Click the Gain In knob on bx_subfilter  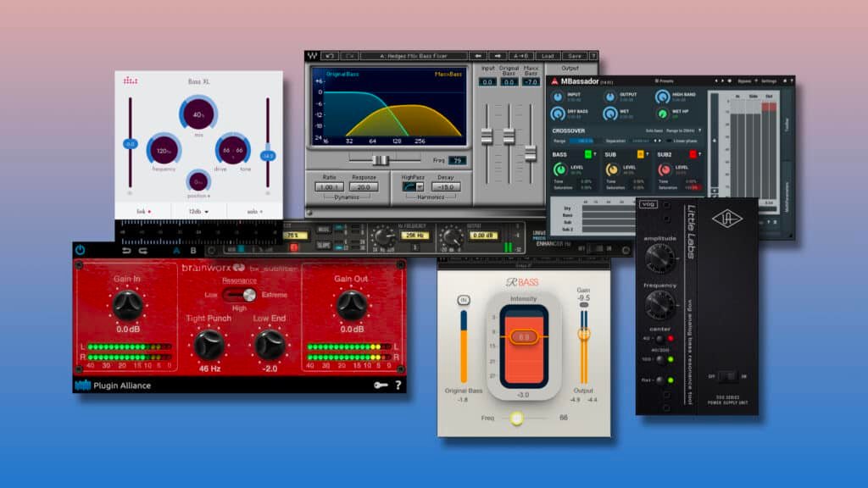click(x=127, y=306)
